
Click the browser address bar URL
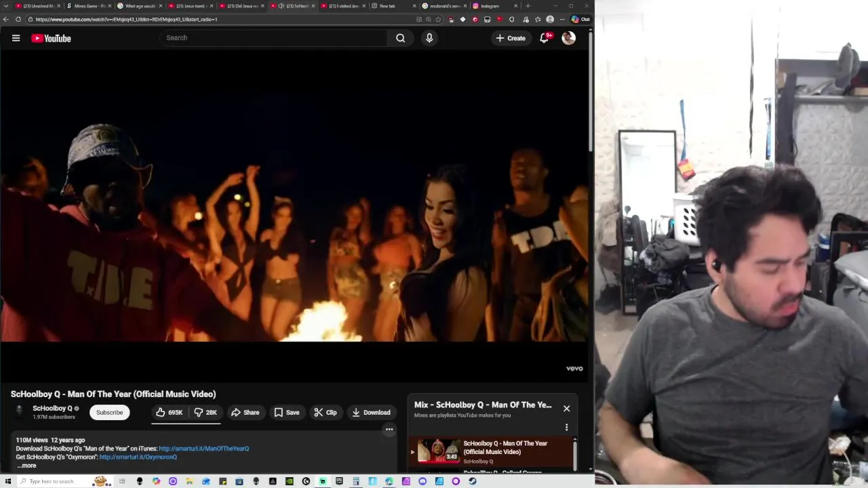pyautogui.click(x=127, y=19)
